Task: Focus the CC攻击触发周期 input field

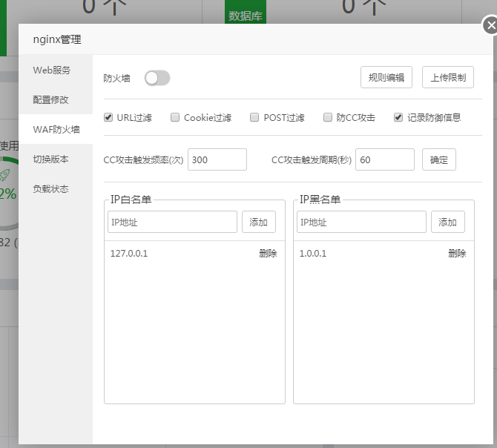Action: 385,159
